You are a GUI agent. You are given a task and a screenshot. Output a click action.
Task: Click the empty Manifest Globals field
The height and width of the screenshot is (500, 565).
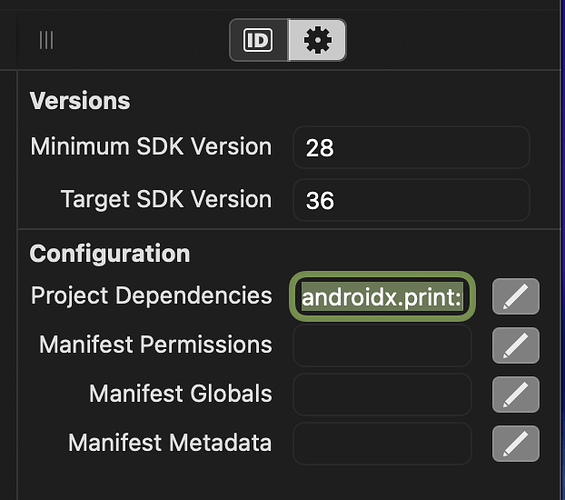point(382,394)
